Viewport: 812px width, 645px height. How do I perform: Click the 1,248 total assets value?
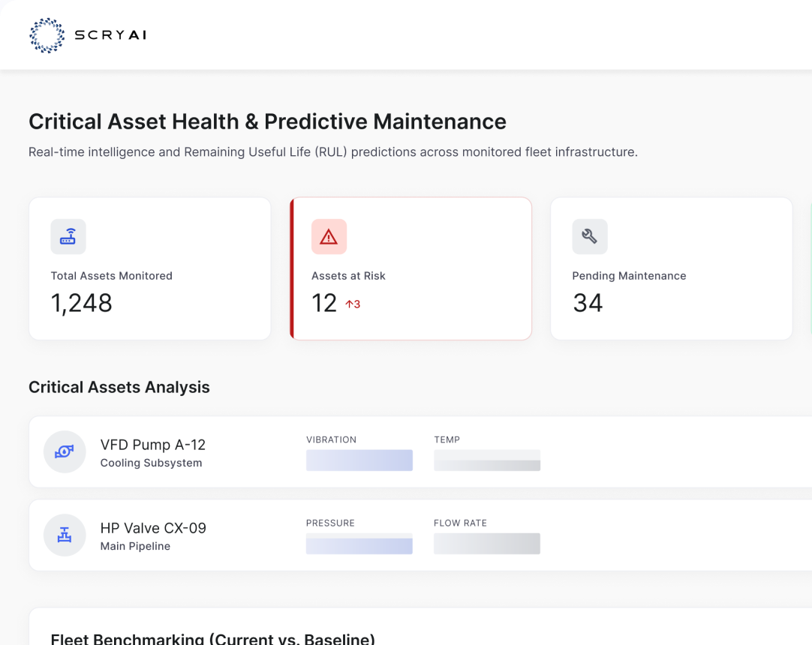pos(81,303)
